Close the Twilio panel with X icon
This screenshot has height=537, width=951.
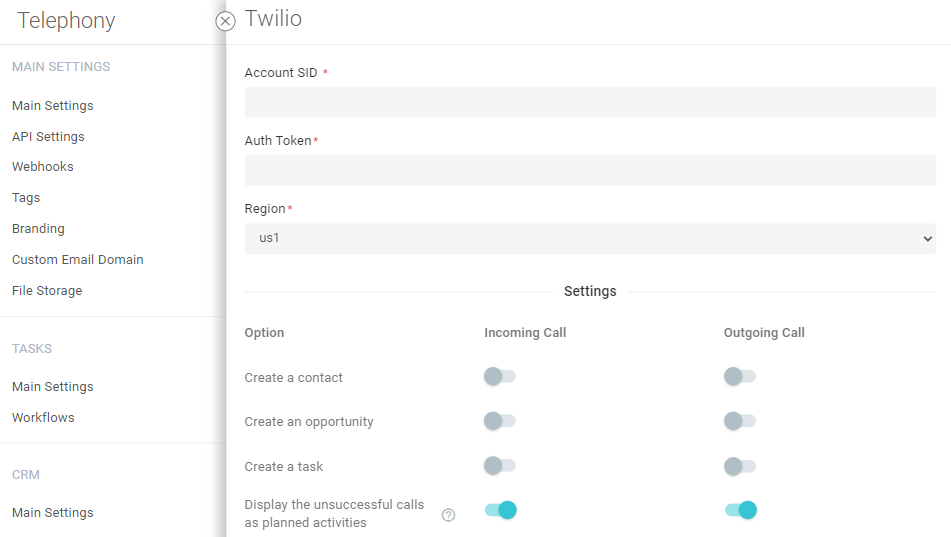click(225, 21)
